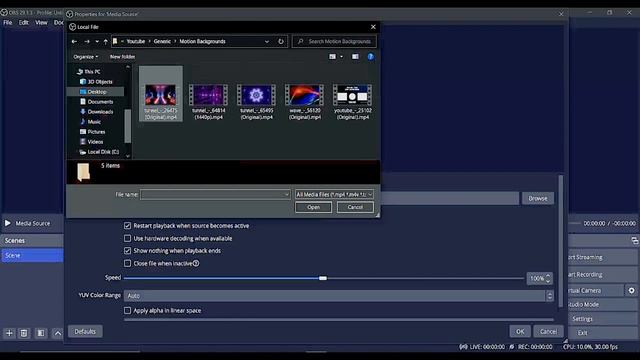Open view options dropdown arrow
The height and width of the screenshot is (360, 640).
coord(342,57)
